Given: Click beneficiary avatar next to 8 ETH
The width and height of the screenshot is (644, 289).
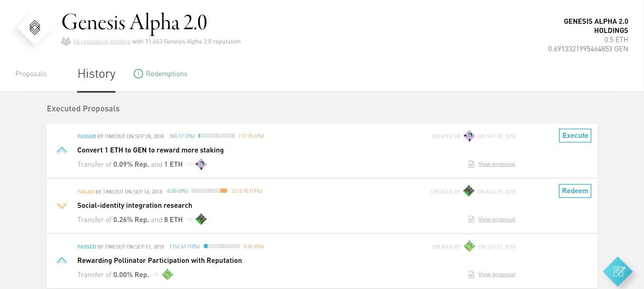Looking at the screenshot, I should pyautogui.click(x=201, y=219).
